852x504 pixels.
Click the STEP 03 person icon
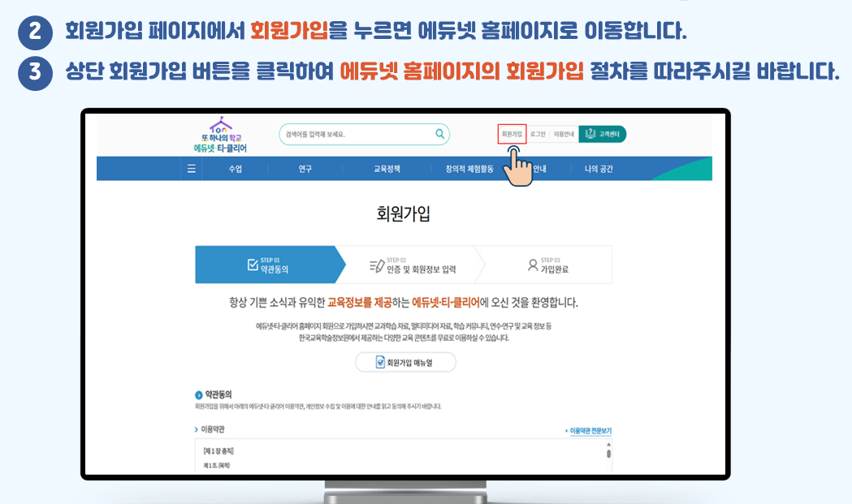pyautogui.click(x=533, y=265)
